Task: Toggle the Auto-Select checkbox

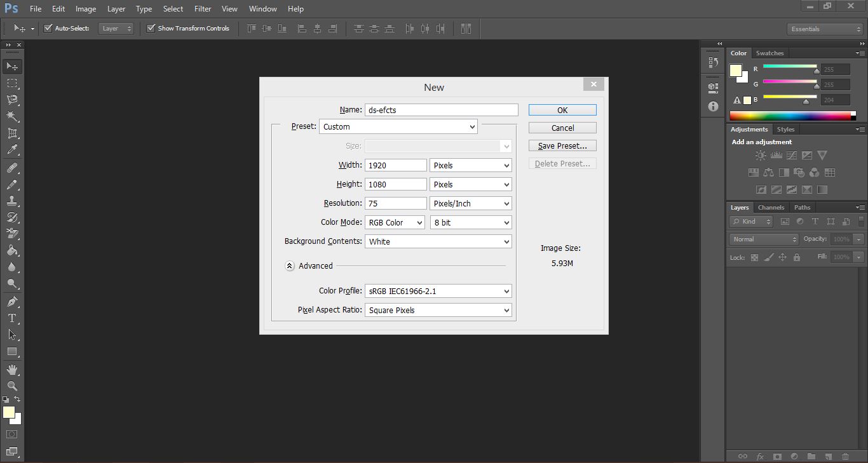Action: click(48, 29)
